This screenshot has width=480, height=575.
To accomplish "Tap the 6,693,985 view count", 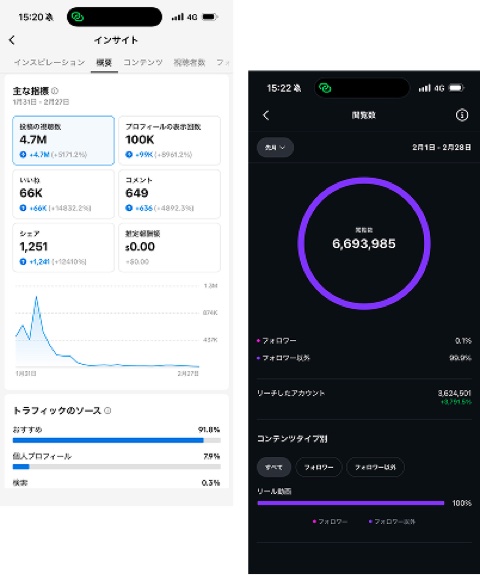I will pos(364,243).
